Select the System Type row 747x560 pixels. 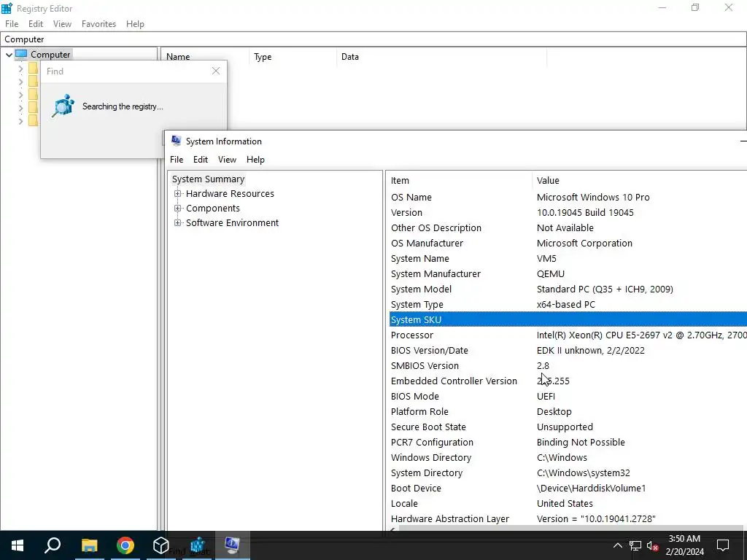[568, 304]
